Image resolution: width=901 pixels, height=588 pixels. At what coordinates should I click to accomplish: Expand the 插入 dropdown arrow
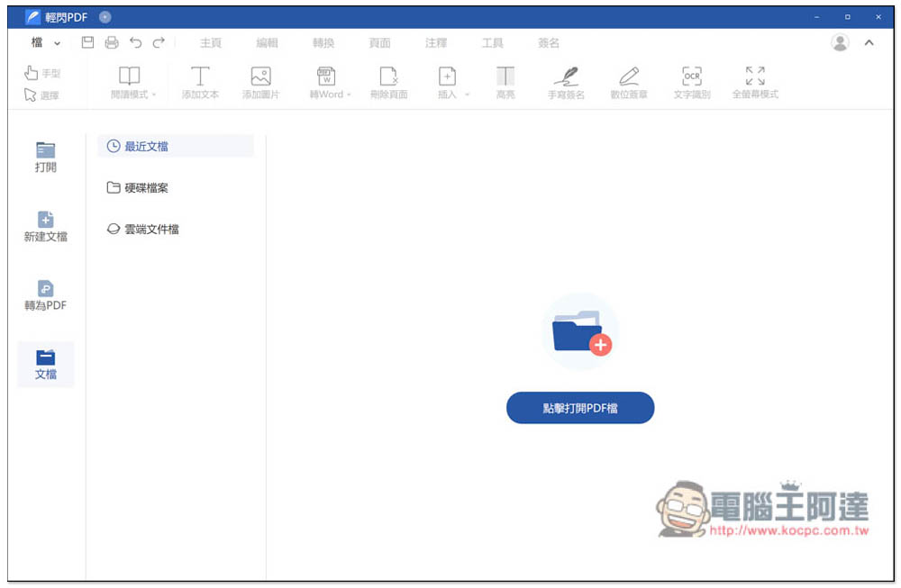467,95
